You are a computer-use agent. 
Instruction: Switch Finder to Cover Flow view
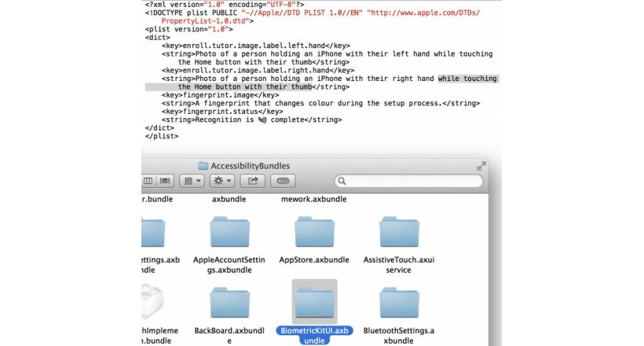[165, 181]
